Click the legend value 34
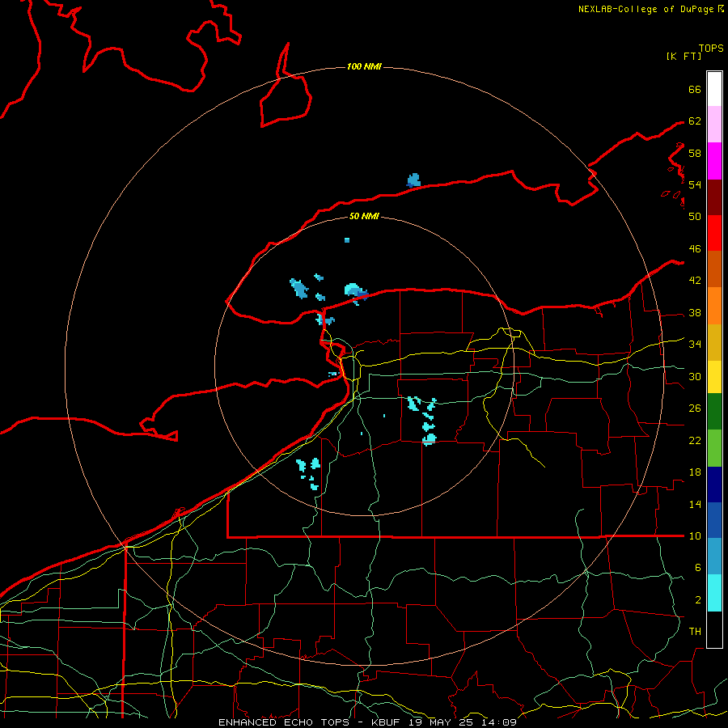 point(695,345)
